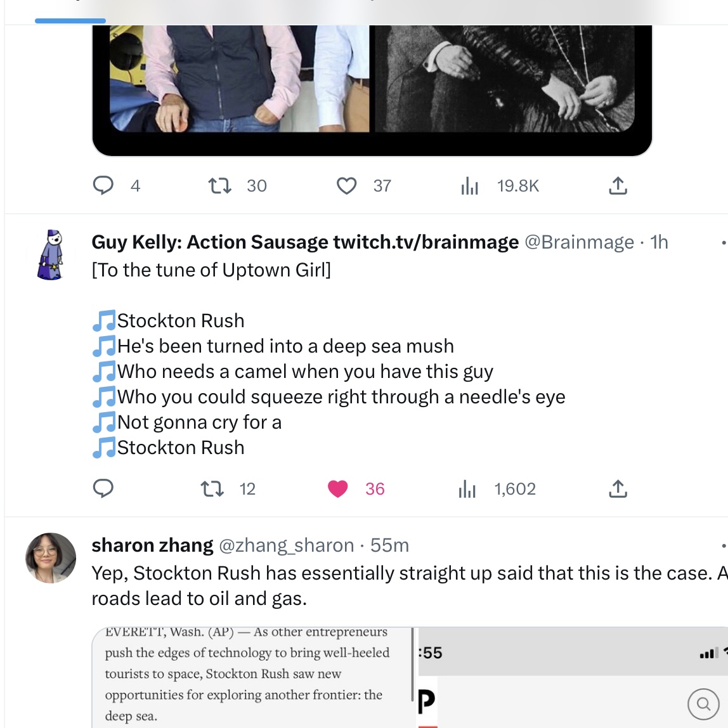
Task: Open the @zhang_sharon handle
Action: tap(286, 545)
